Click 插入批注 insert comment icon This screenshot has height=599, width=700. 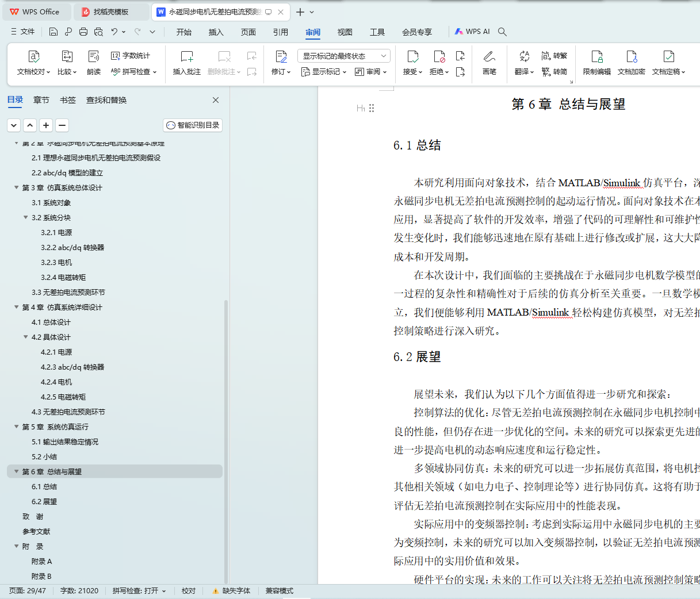pos(187,56)
